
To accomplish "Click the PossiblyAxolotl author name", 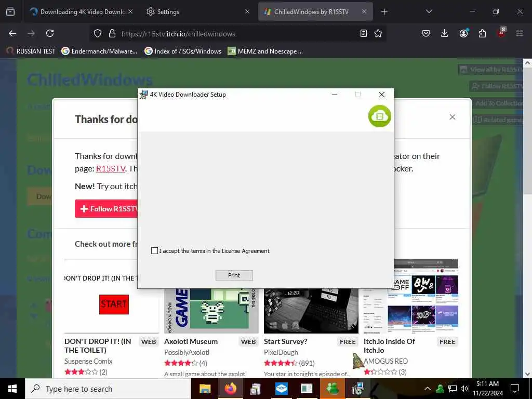I will pos(187,353).
